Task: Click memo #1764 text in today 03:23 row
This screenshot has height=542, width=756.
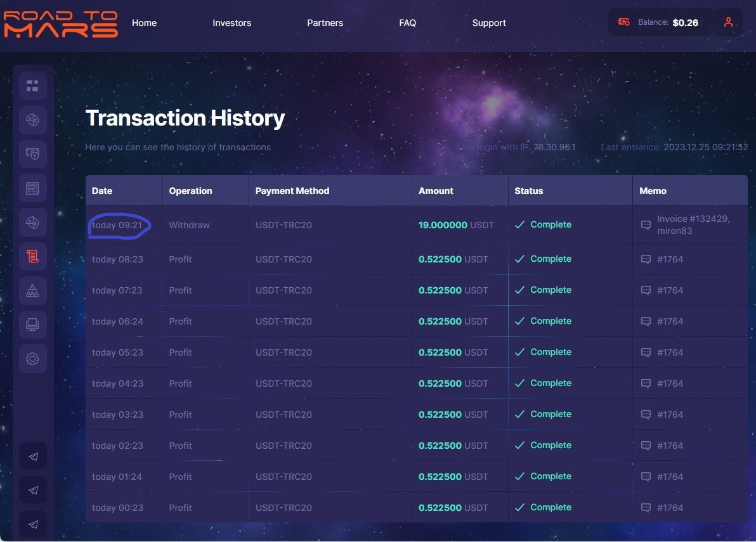Action: (670, 415)
